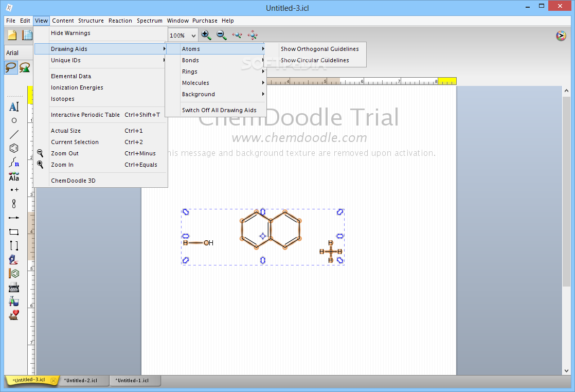Screen dimensions: 575x392
Task: Select the atom label text tool
Action: coord(14,106)
